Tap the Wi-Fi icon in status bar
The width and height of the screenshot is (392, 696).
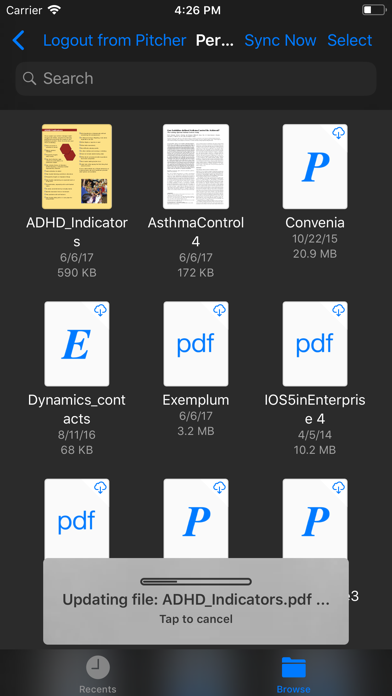[55, 10]
